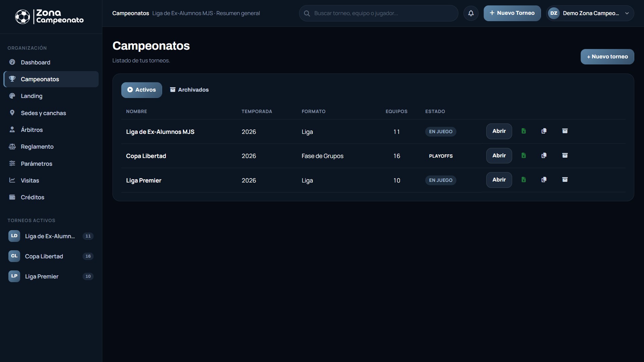Export Copa Libertad to Excel
644x362 pixels.
point(524,156)
